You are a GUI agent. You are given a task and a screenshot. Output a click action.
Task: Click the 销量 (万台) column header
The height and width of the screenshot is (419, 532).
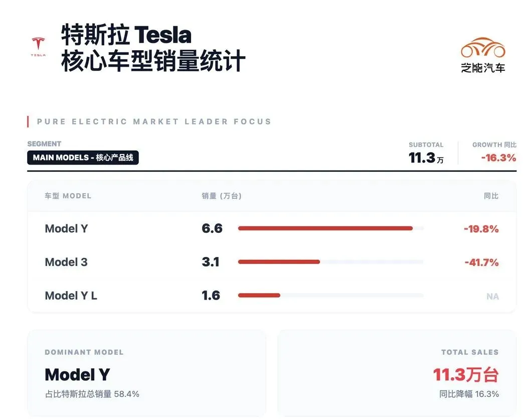coord(222,196)
